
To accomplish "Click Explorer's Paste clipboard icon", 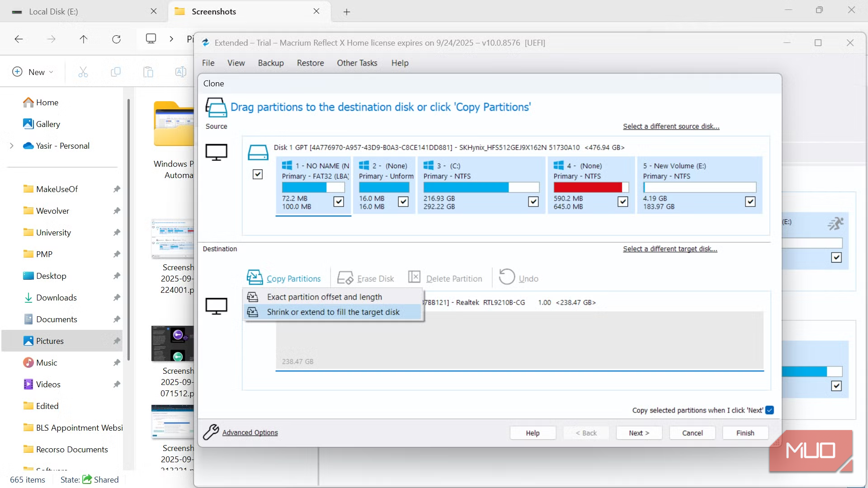I will (148, 72).
